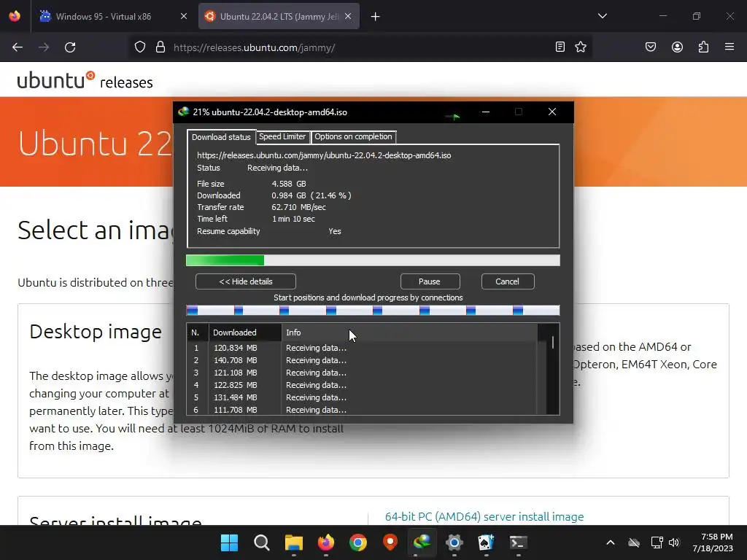Select connection row with 122.825 MB
The image size is (747, 560).
click(x=362, y=385)
